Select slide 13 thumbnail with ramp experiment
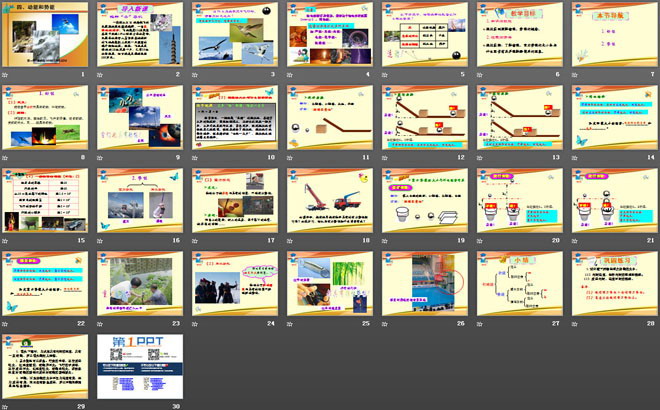The width and height of the screenshot is (660, 410). (520, 117)
